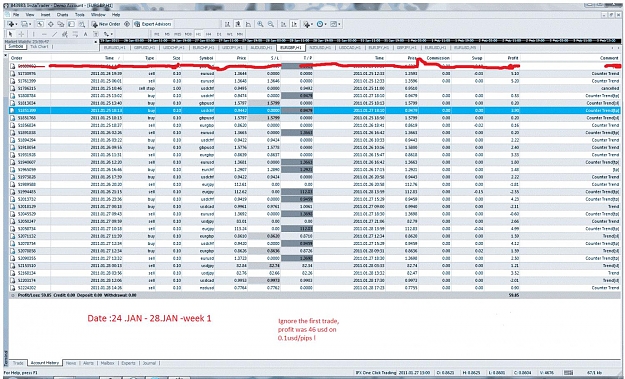The width and height of the screenshot is (625, 379).
Task: Click the Zoom Out magnifier icon
Action: [x=271, y=24]
